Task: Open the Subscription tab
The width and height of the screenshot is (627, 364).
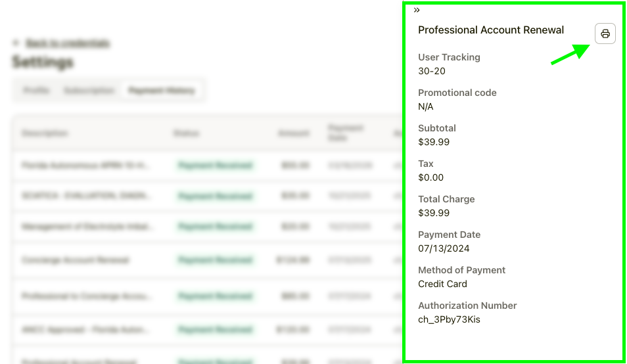Action: coord(89,91)
